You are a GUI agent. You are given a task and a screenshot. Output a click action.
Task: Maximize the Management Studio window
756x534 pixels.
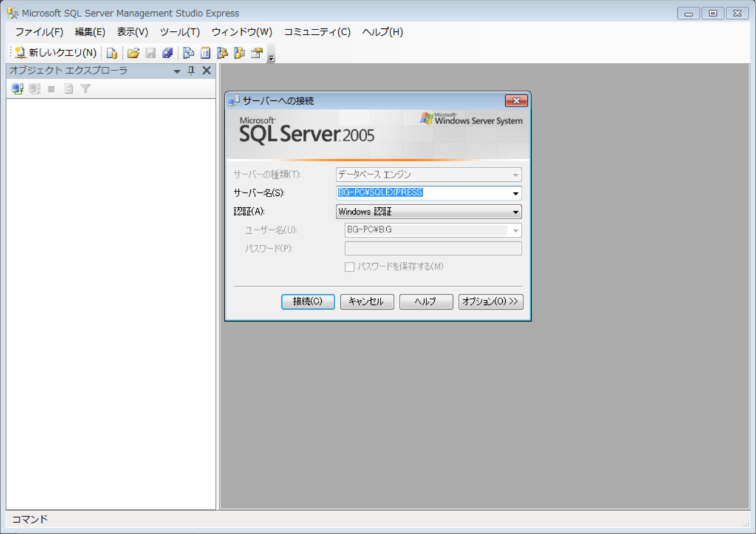713,13
